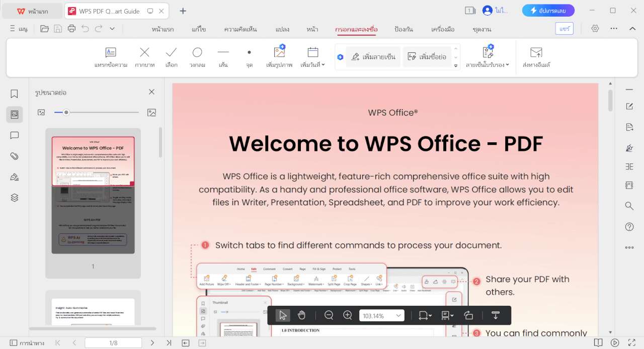Open the layers panel in the left sidebar
This screenshot has width=644, height=349.
[14, 198]
